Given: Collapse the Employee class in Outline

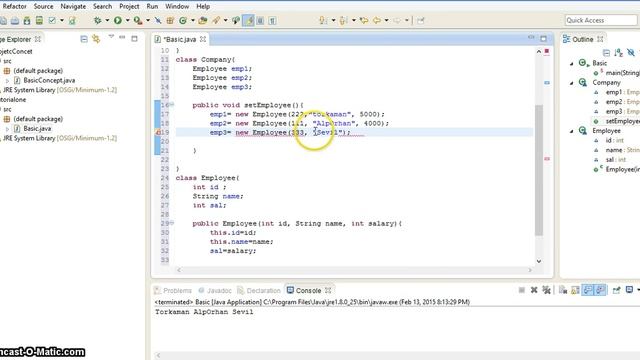Looking at the screenshot, I should tap(571, 131).
